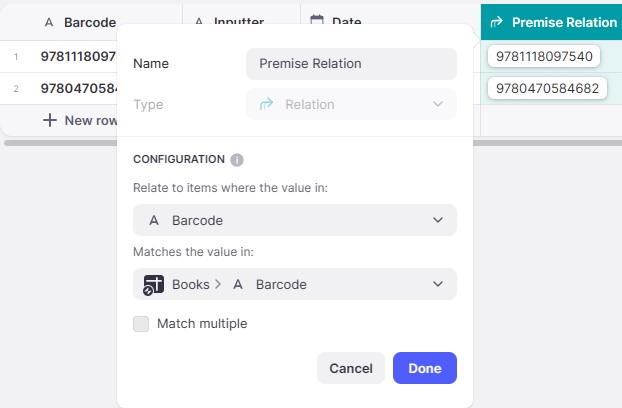Click the Relation arrow icon in Type field

click(x=266, y=104)
